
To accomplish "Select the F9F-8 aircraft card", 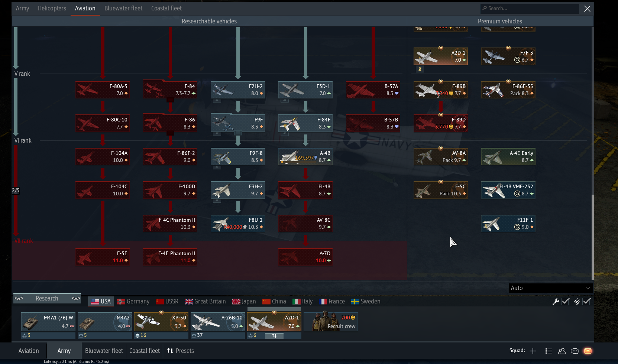I will 238,157.
